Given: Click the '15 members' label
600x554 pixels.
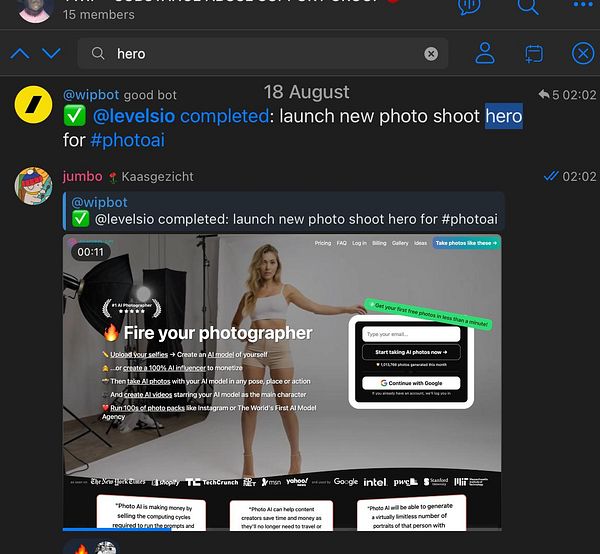Looking at the screenshot, I should 99,15.
